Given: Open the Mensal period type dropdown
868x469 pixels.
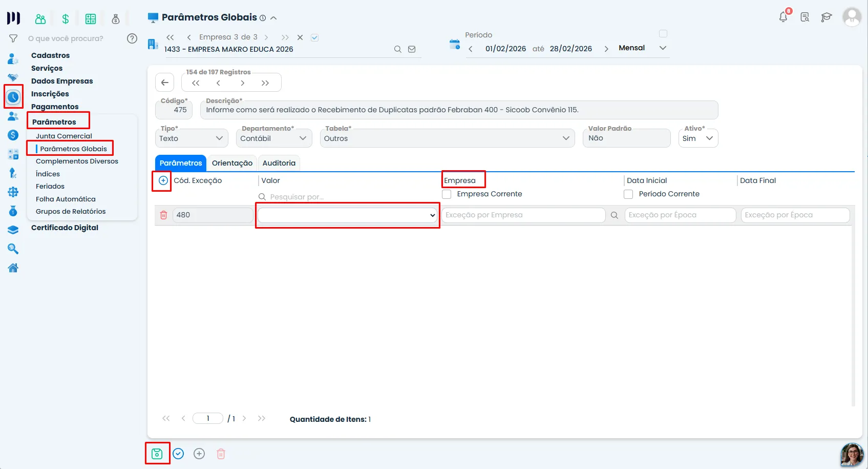Looking at the screenshot, I should point(643,48).
